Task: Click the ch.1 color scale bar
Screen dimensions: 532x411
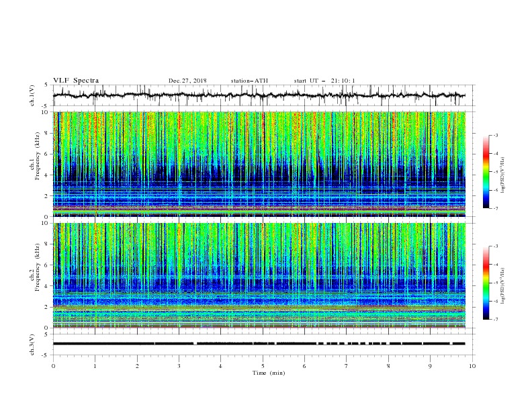Action: [x=486, y=172]
